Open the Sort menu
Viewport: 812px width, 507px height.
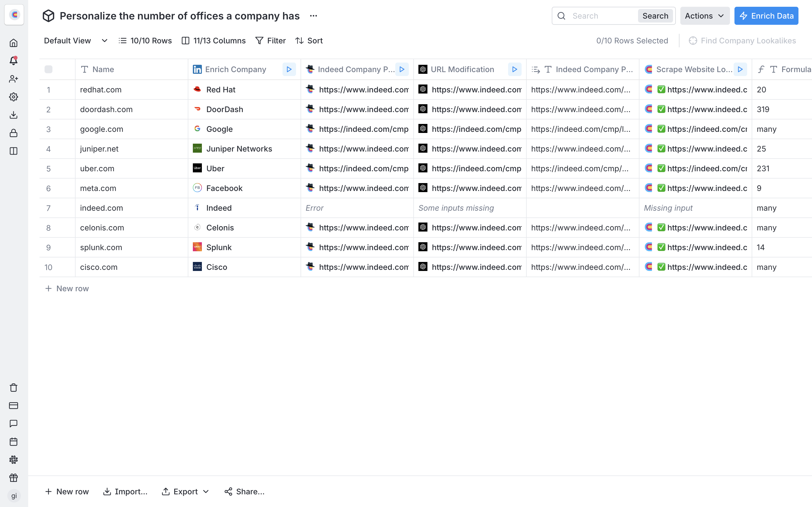309,41
